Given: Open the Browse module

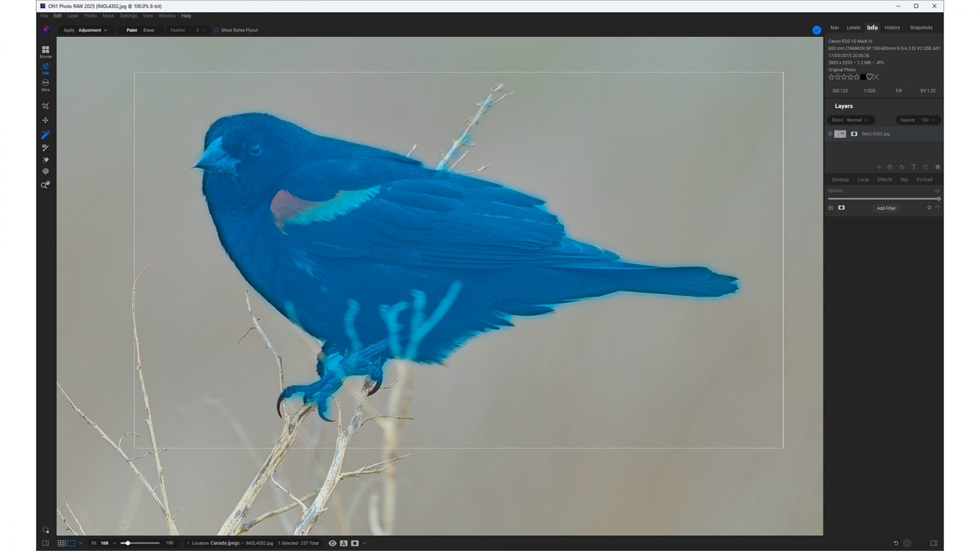Looking at the screenshot, I should (x=45, y=49).
